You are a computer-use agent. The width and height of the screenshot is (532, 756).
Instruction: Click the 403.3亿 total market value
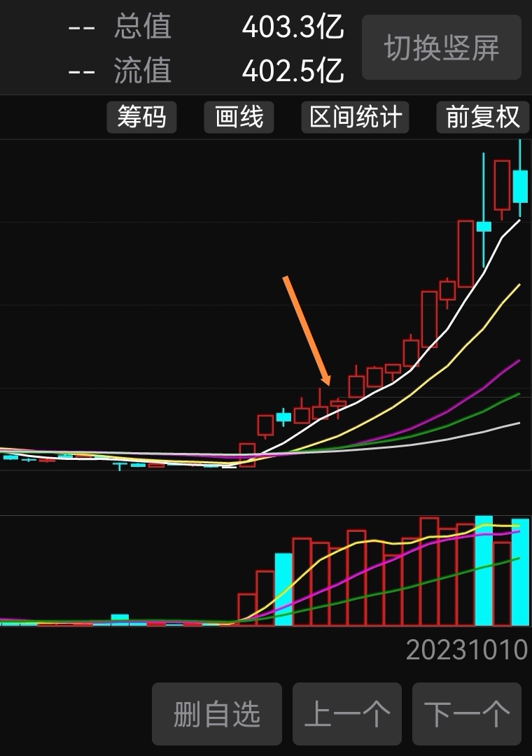(x=293, y=27)
